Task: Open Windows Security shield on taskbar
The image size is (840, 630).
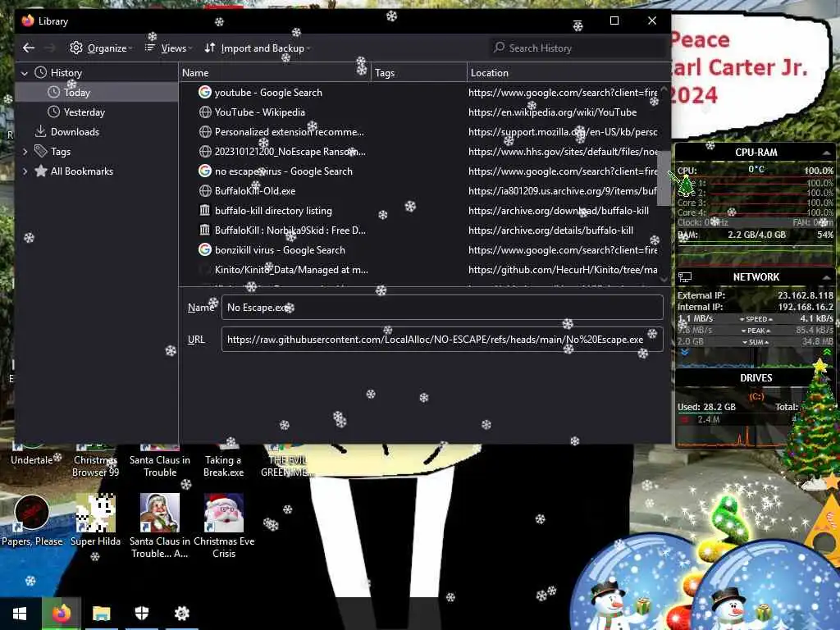Action: tap(141, 614)
